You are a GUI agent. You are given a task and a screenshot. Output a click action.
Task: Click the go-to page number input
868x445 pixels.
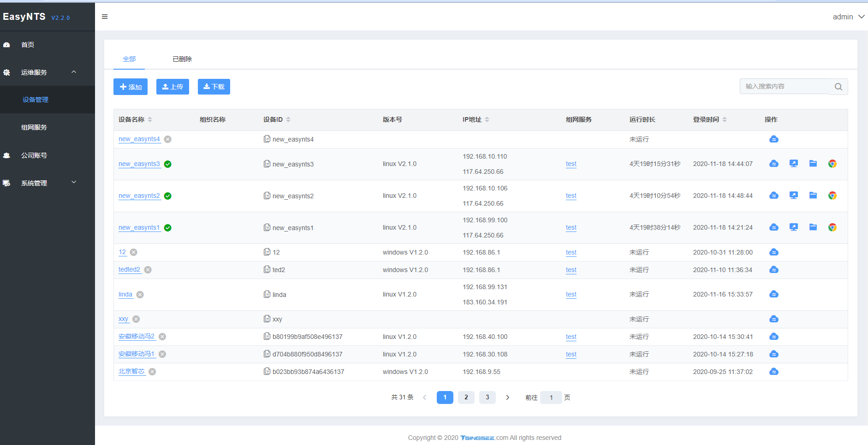[x=551, y=398]
